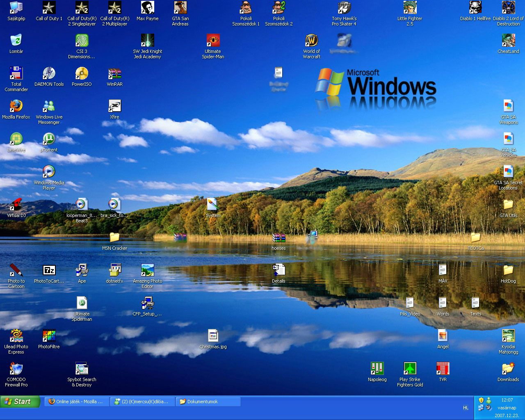The width and height of the screenshot is (525, 420).
Task: Open the WinRAR shortcut
Action: 114,77
